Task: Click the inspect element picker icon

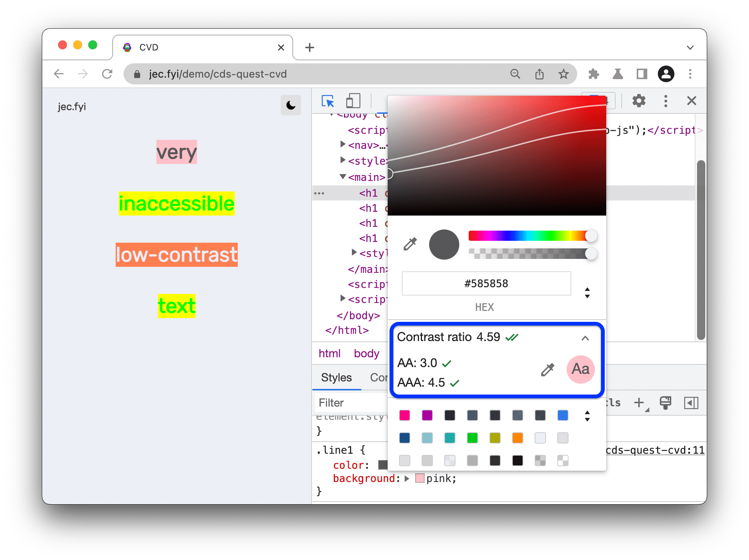Action: coord(327,101)
